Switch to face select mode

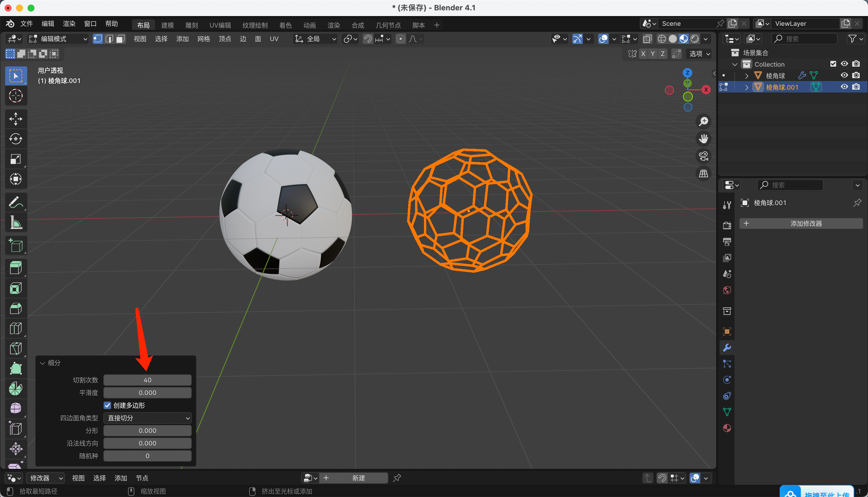(120, 39)
